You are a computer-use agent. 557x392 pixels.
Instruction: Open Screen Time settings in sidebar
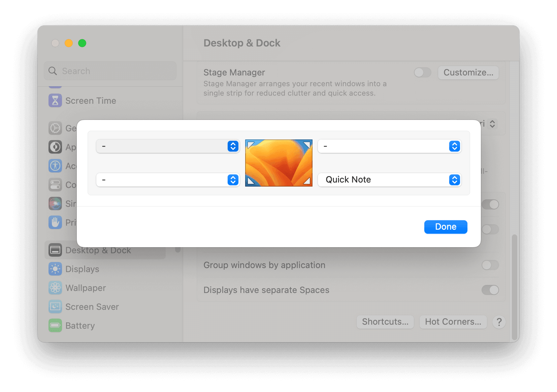tap(55, 100)
